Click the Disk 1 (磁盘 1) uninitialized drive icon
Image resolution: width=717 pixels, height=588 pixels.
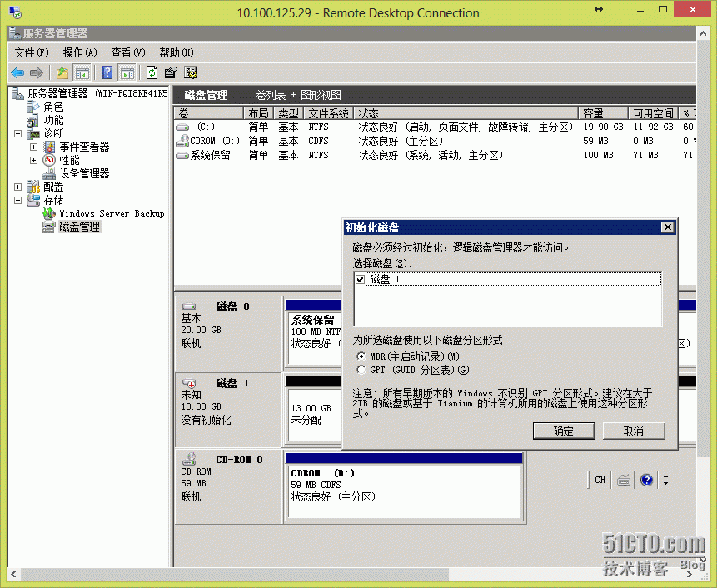[189, 383]
